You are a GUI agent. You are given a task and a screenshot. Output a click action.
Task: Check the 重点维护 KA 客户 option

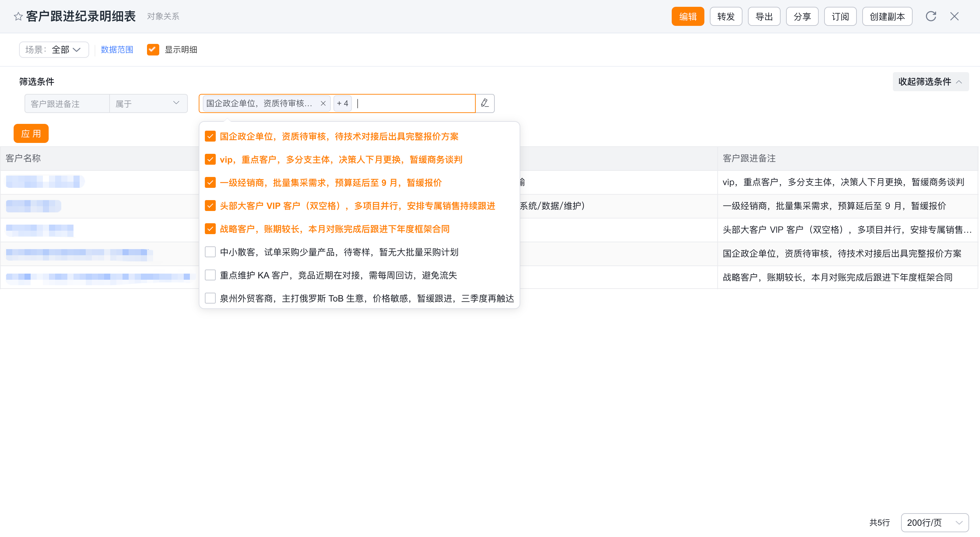point(210,275)
